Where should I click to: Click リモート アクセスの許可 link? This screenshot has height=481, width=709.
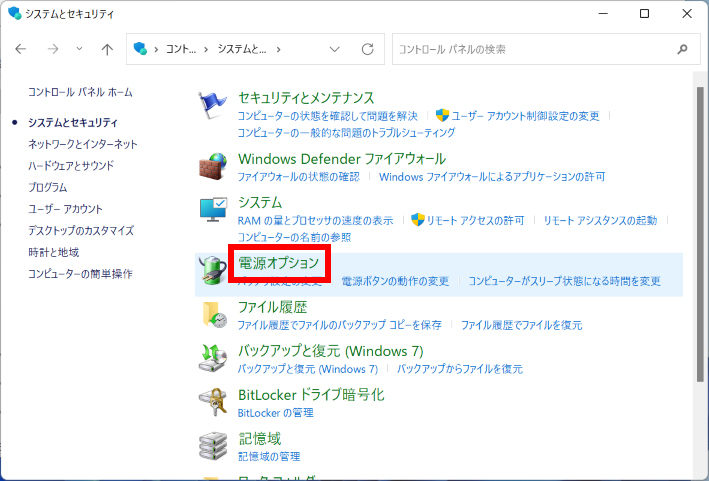(475, 221)
